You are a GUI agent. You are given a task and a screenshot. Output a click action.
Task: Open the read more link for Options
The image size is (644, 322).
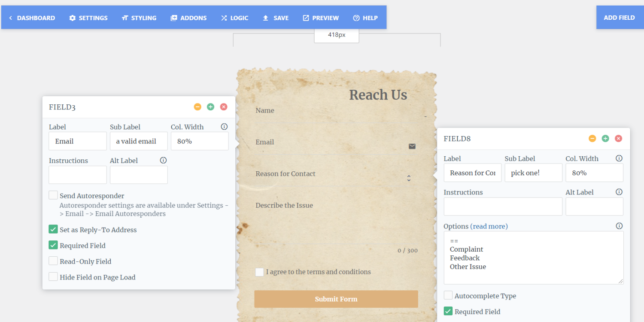point(489,226)
